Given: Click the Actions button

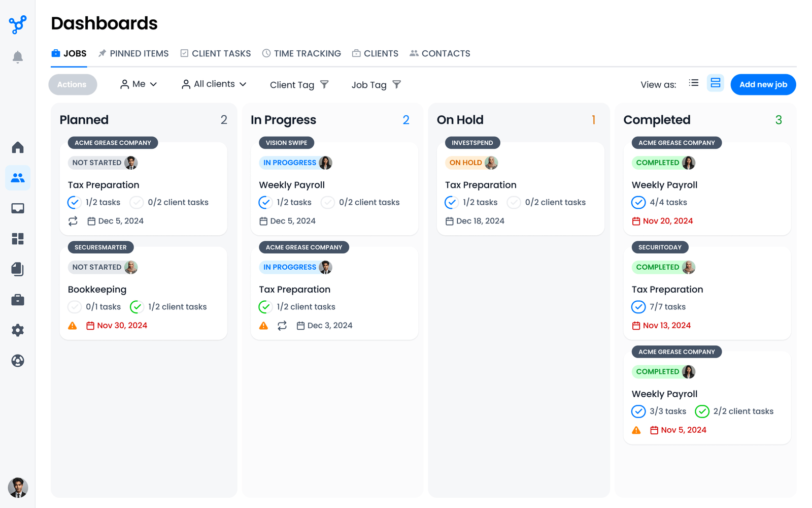Looking at the screenshot, I should 73,84.
